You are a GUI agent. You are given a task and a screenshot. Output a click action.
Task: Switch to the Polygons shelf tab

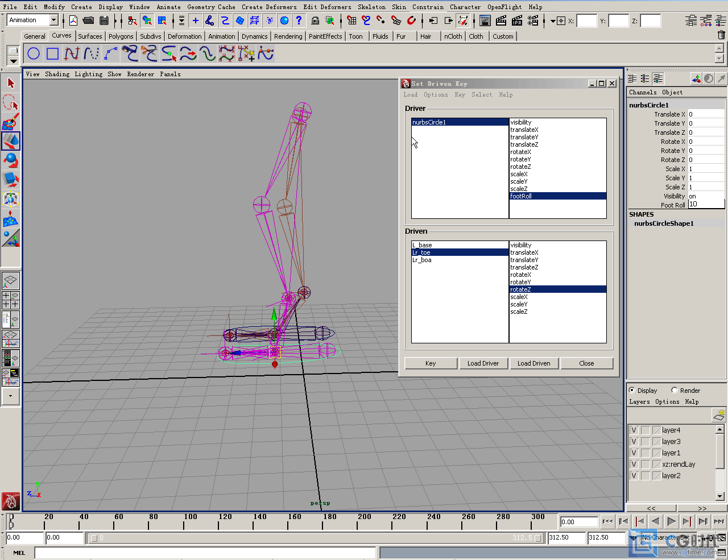(121, 36)
